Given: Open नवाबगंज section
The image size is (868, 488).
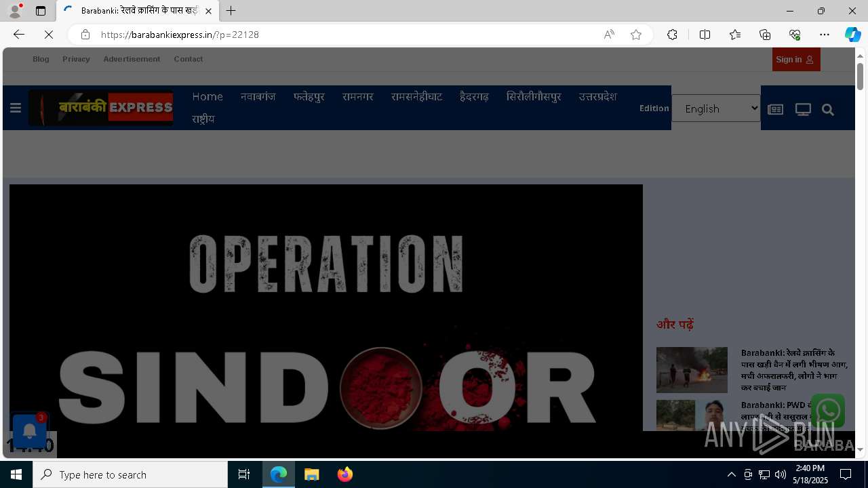Looking at the screenshot, I should click(258, 96).
